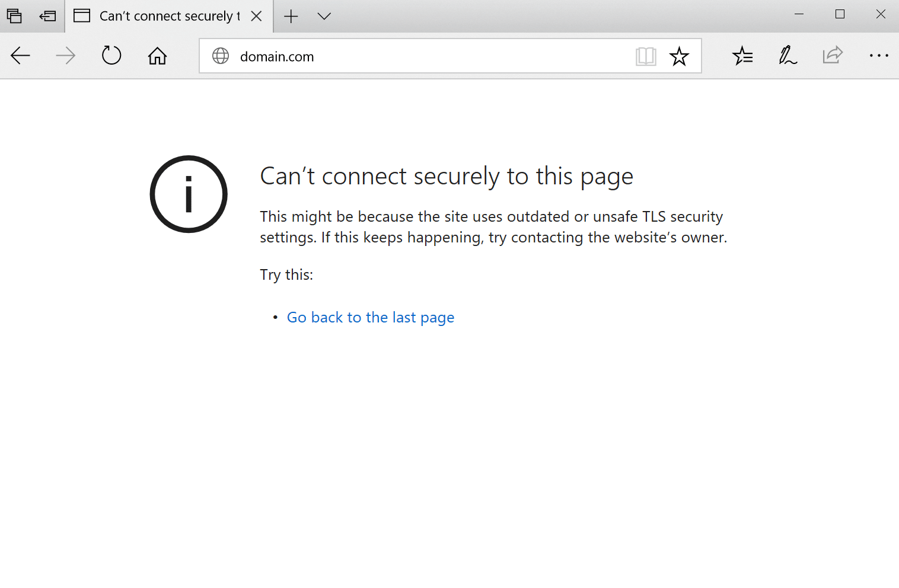Share this page
Viewport: 899px width, 588px height.
click(833, 56)
